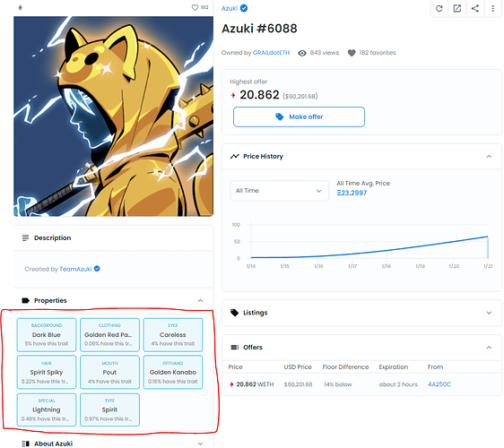Open the TeamAzuki creator link
The image size is (504, 448).
pos(75,269)
